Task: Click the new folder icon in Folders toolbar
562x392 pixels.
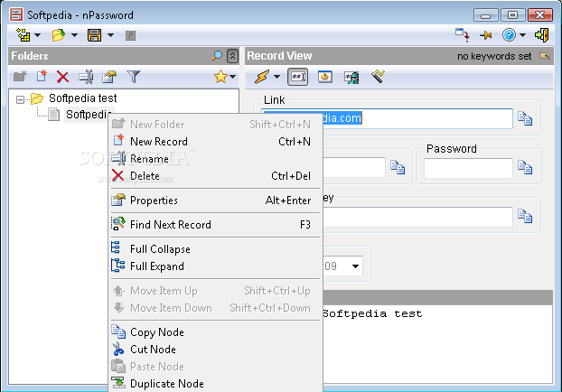Action: pyautogui.click(x=20, y=76)
